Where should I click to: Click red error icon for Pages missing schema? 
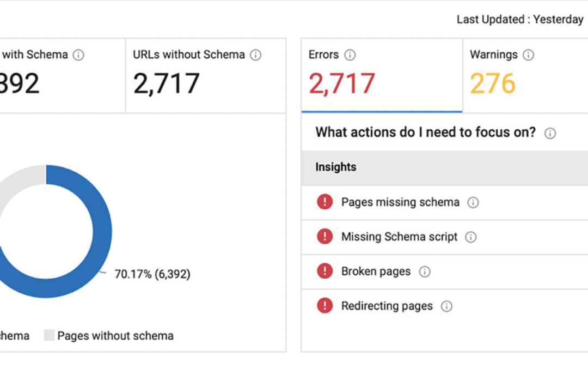coord(324,202)
